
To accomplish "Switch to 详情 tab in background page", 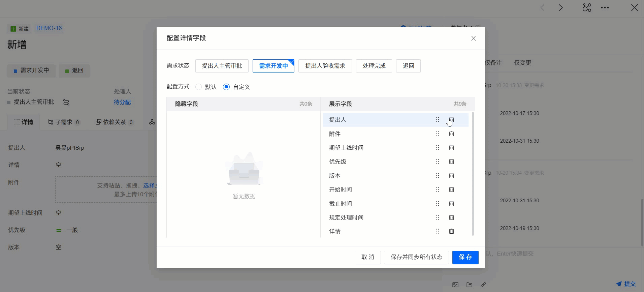I will pyautogui.click(x=24, y=122).
